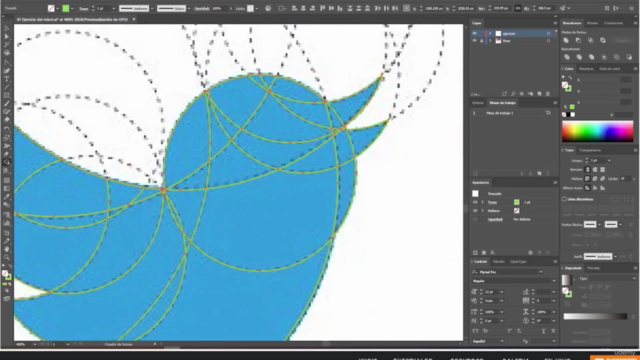Click third Shape Modes icon in Pathfinder

pos(591,40)
